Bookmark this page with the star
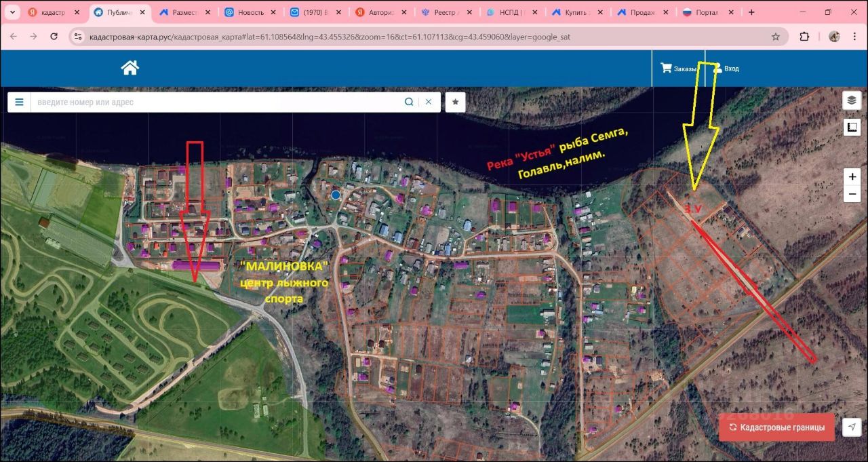This screenshot has width=868, height=462. point(775,37)
